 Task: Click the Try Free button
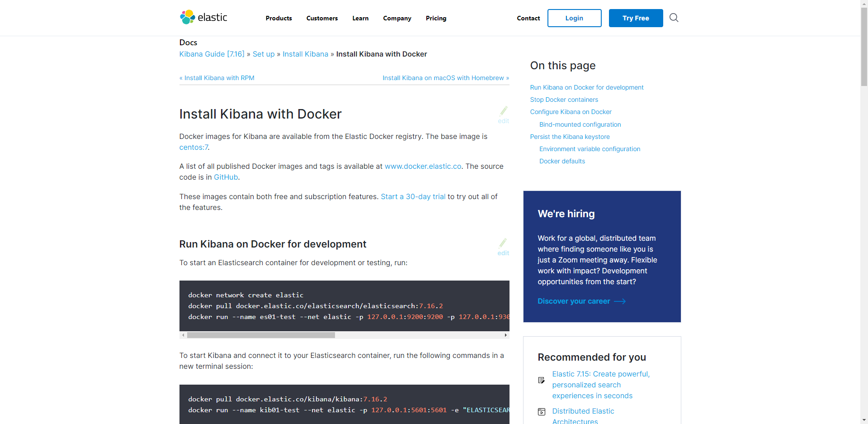coord(636,18)
